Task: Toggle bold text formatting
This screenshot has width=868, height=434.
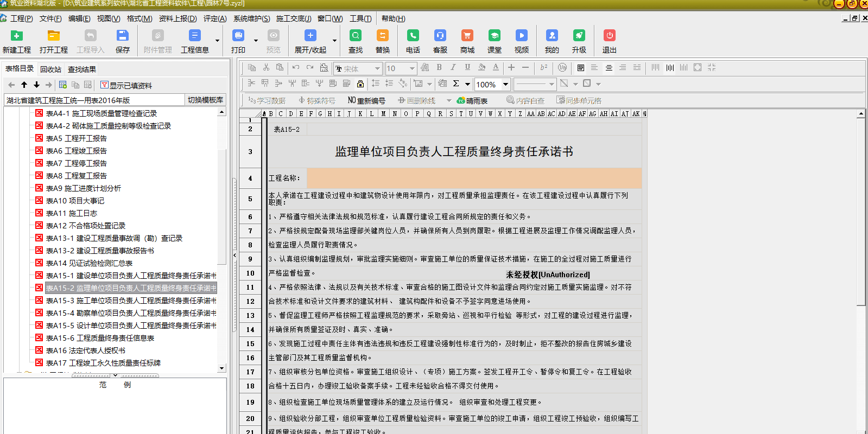Action: (439, 68)
